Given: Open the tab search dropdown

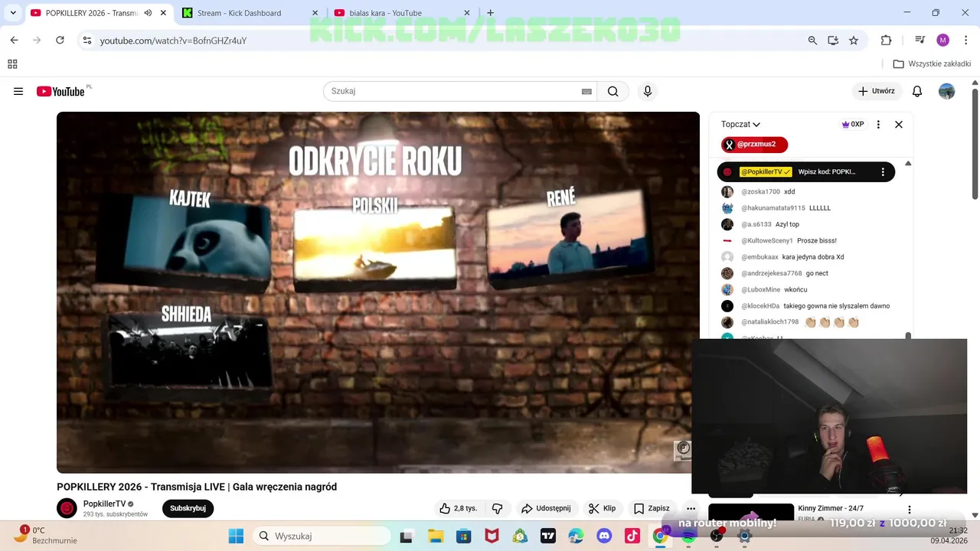Looking at the screenshot, I should 13,13.
